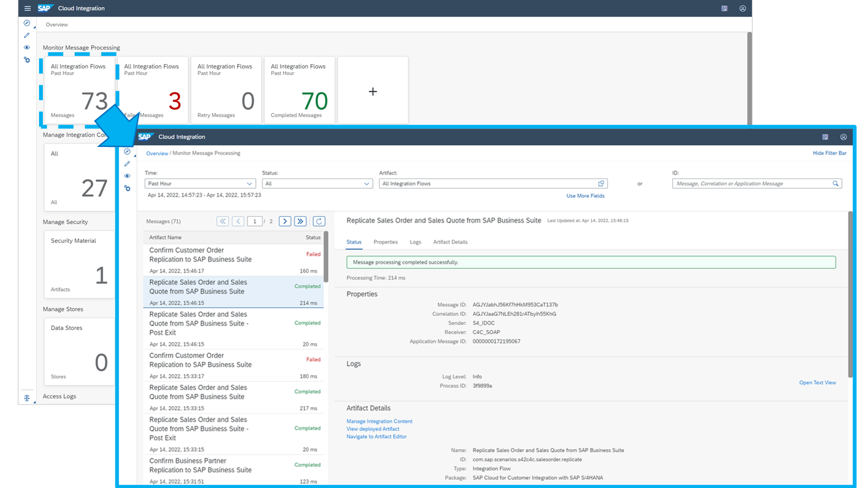Open notifications icon in background Overview window header
This screenshot has height=488, width=868.
[x=724, y=8]
